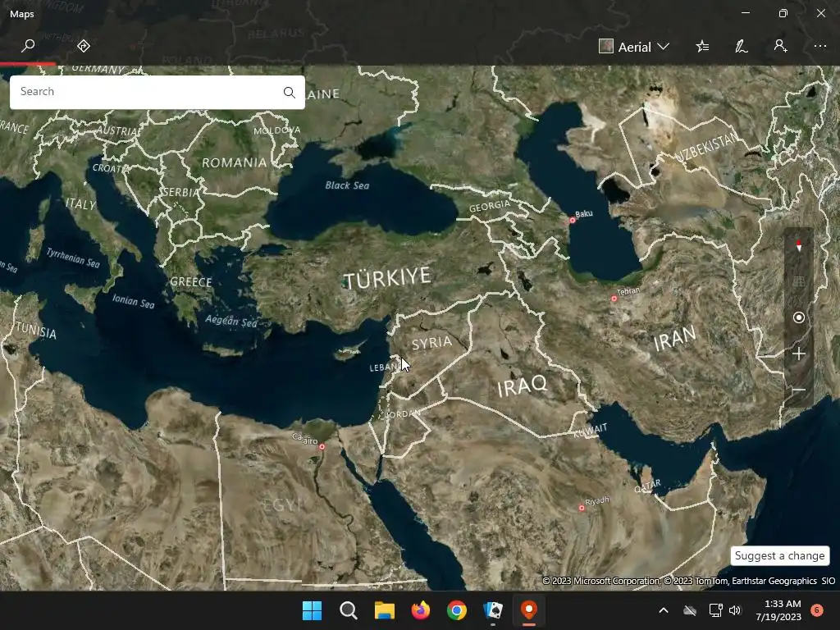840x630 pixels.
Task: Click the Black Sea label
Action: (347, 185)
